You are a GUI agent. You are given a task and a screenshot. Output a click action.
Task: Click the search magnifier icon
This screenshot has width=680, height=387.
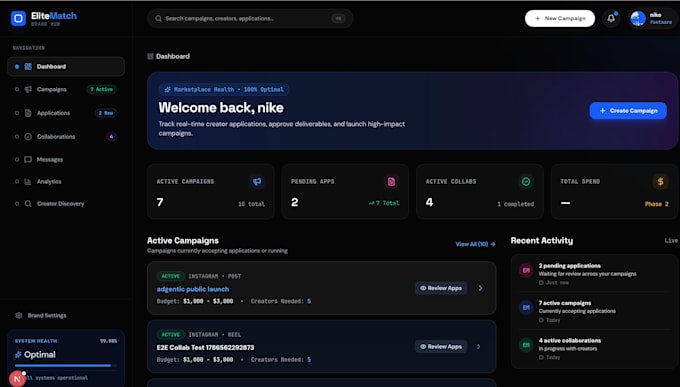click(x=158, y=19)
